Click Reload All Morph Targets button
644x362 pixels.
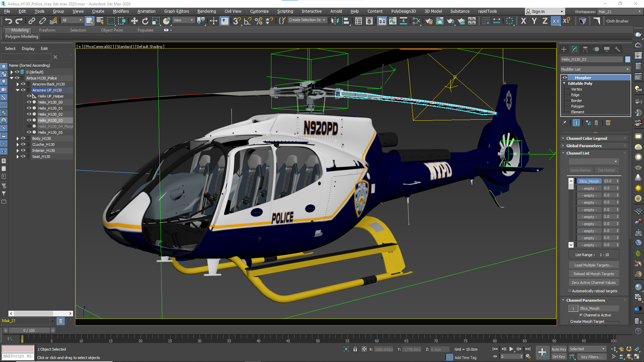pyautogui.click(x=594, y=274)
